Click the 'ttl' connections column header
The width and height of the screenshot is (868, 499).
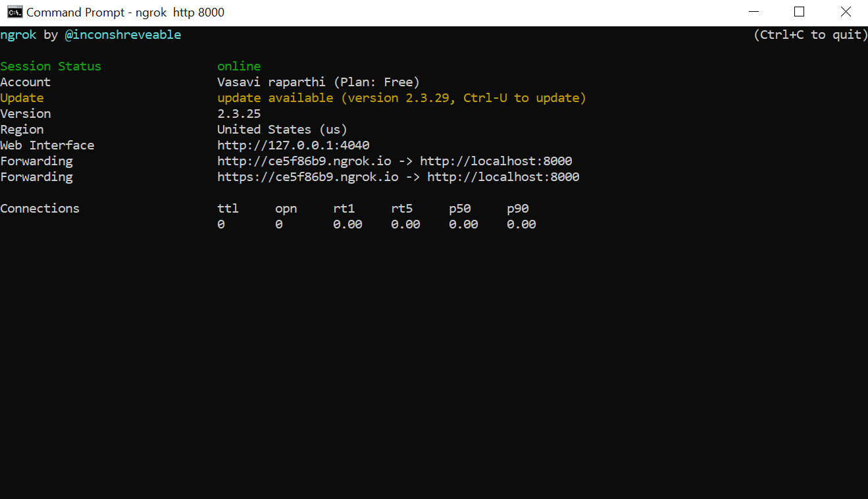pyautogui.click(x=228, y=209)
